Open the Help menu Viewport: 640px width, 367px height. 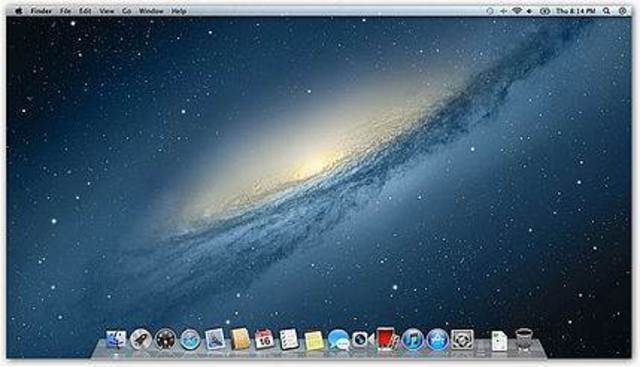[179, 11]
